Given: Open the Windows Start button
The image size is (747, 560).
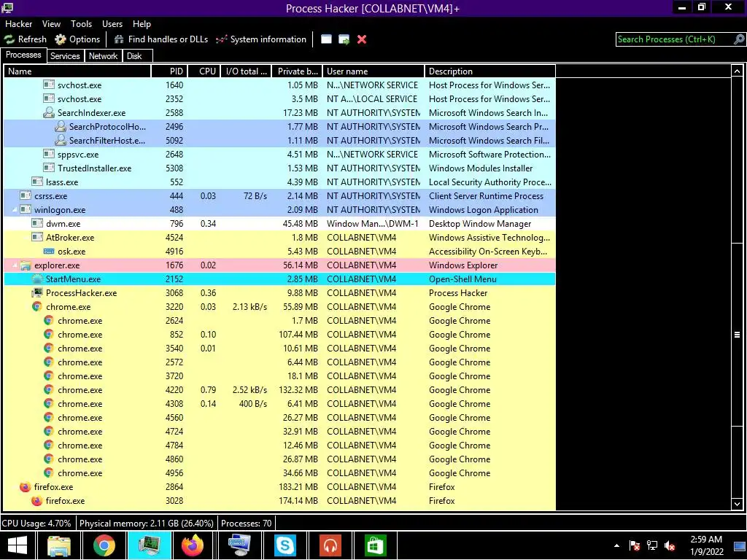Looking at the screenshot, I should point(18,545).
